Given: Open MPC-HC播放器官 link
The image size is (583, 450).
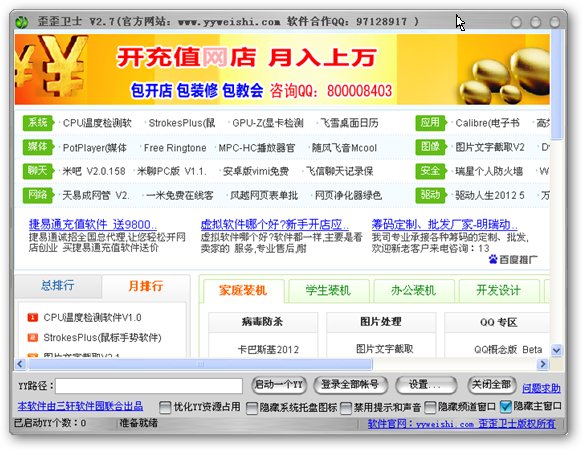Looking at the screenshot, I should (257, 148).
